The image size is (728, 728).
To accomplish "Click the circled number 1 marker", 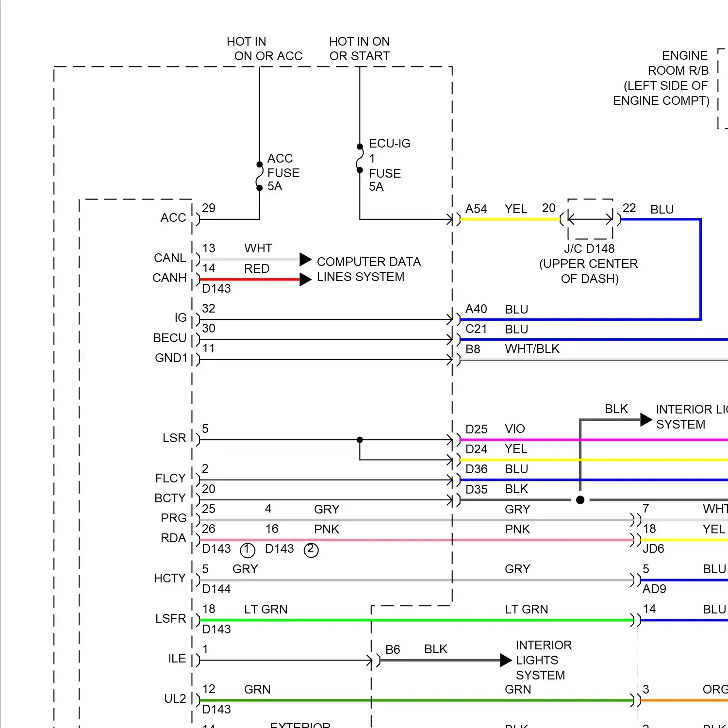I will coord(248,550).
